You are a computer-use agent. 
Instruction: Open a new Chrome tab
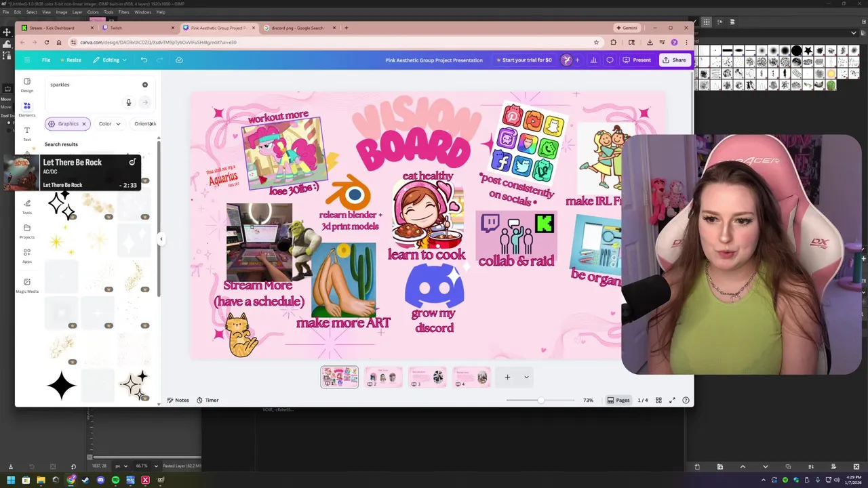pos(347,28)
